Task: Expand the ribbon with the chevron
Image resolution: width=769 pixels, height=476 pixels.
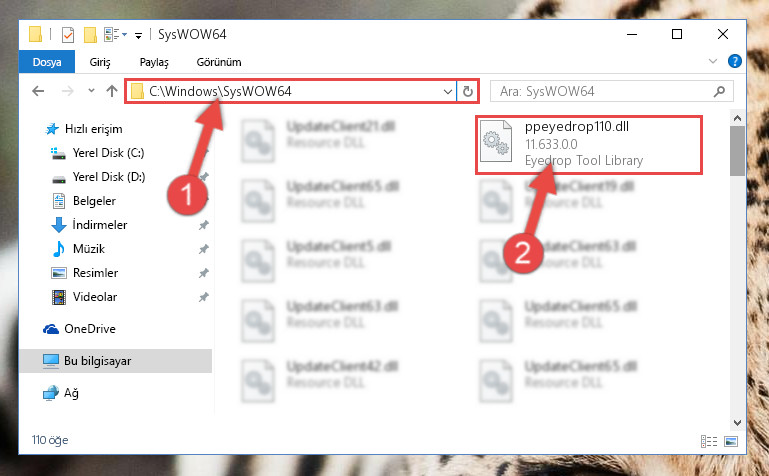Action: coord(713,62)
